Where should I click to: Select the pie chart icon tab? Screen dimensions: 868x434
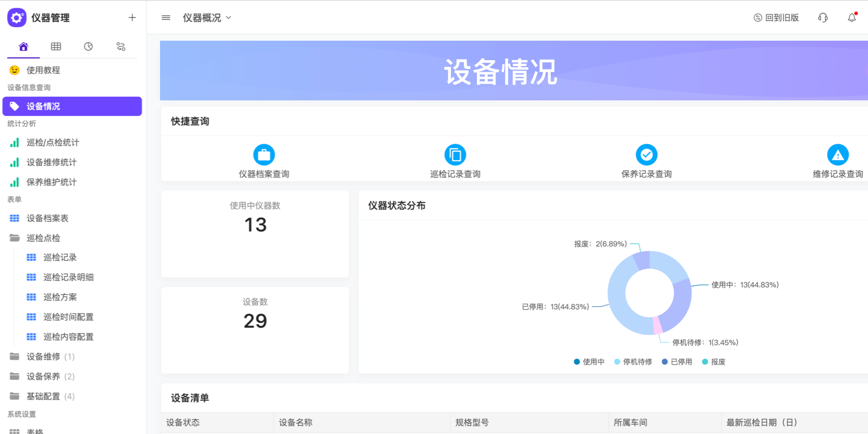[x=88, y=47]
